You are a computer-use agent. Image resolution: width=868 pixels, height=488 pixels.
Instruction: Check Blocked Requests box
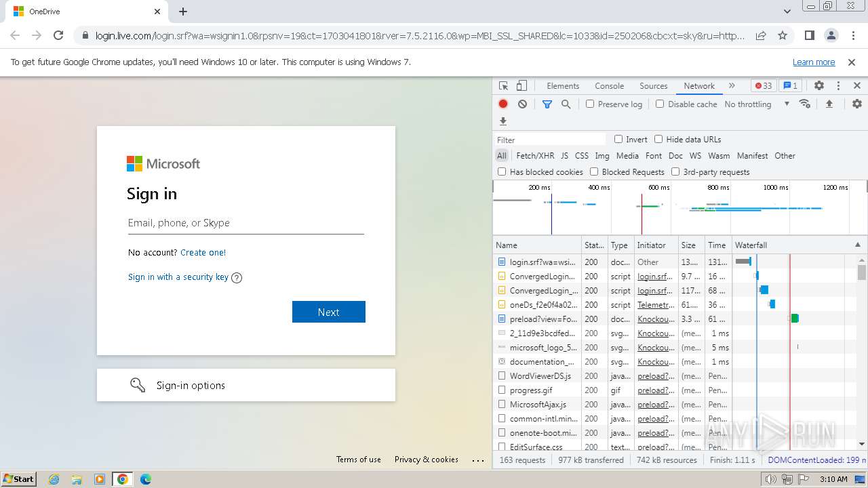[594, 172]
